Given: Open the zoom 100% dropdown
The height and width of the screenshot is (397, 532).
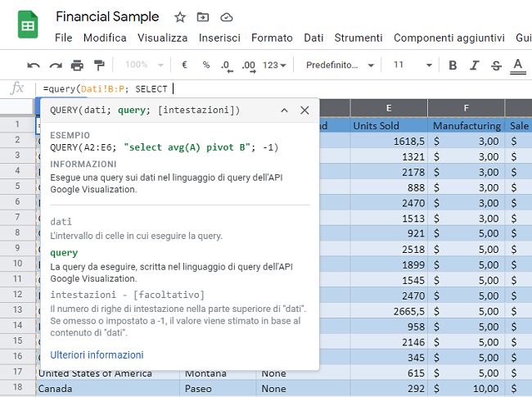Looking at the screenshot, I should click(x=144, y=65).
